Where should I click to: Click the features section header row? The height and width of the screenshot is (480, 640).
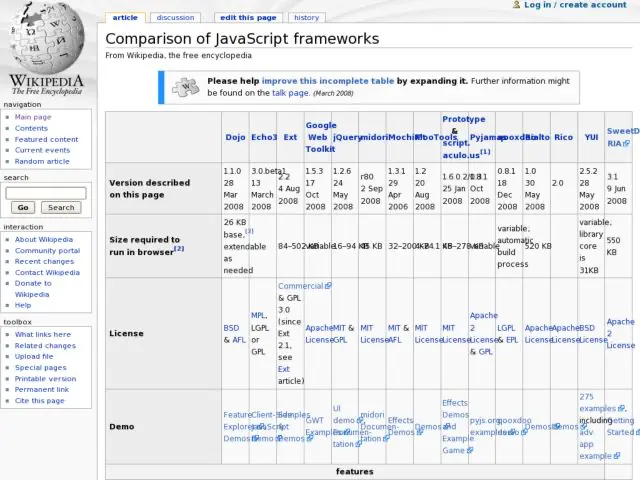tap(354, 471)
